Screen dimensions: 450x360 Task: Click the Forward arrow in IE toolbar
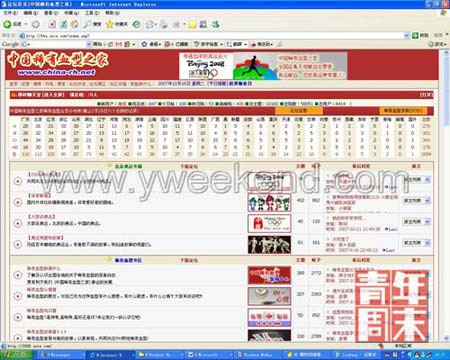pos(35,24)
